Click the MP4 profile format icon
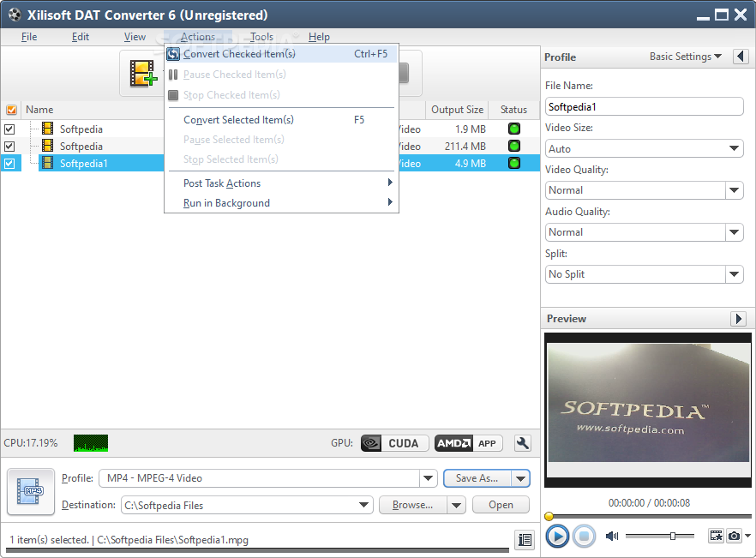Viewport: 756px width, 558px height. point(30,491)
